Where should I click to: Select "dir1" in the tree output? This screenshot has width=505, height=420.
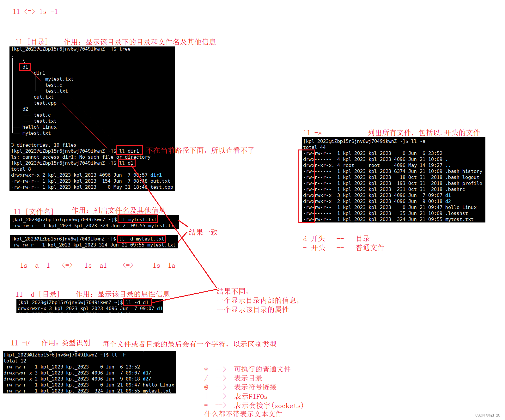[x=40, y=73]
